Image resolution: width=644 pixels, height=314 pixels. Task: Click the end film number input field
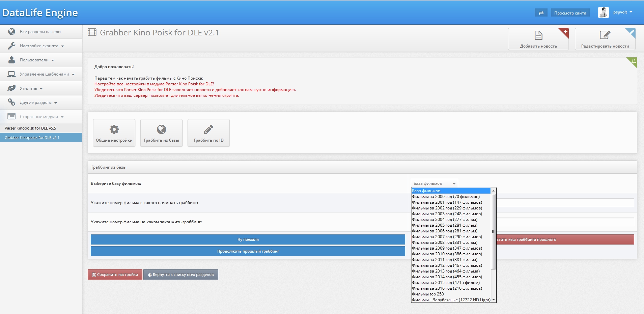565,222
